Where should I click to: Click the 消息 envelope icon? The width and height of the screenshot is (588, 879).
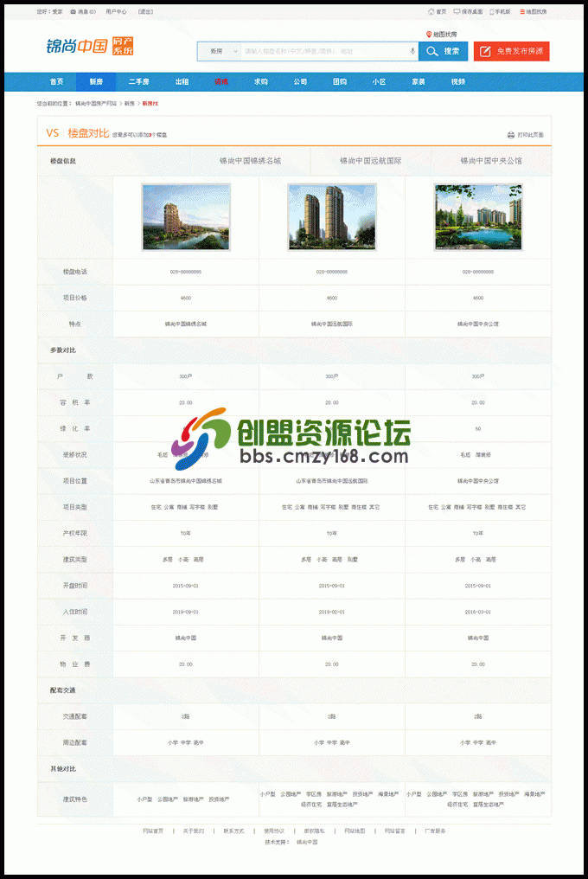(73, 11)
